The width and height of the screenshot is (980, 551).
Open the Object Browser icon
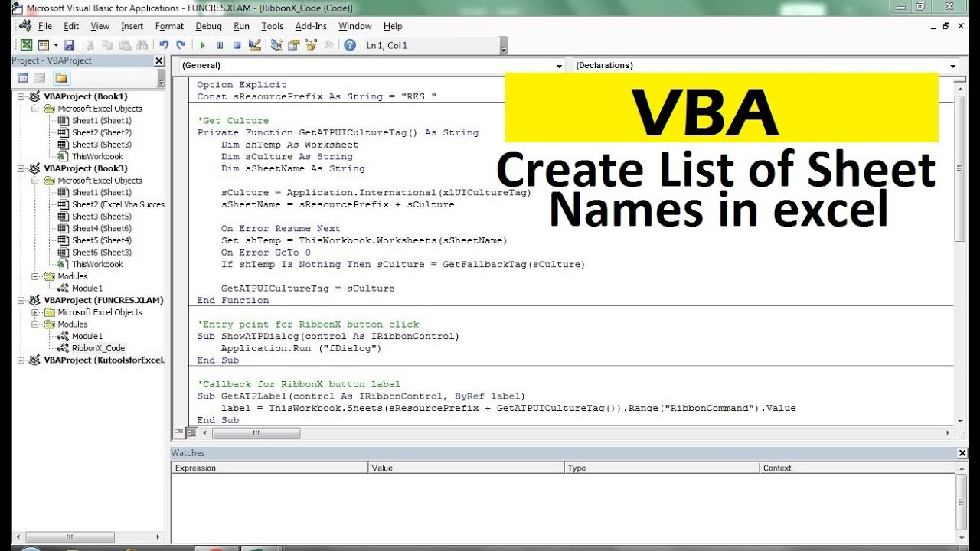coord(311,45)
